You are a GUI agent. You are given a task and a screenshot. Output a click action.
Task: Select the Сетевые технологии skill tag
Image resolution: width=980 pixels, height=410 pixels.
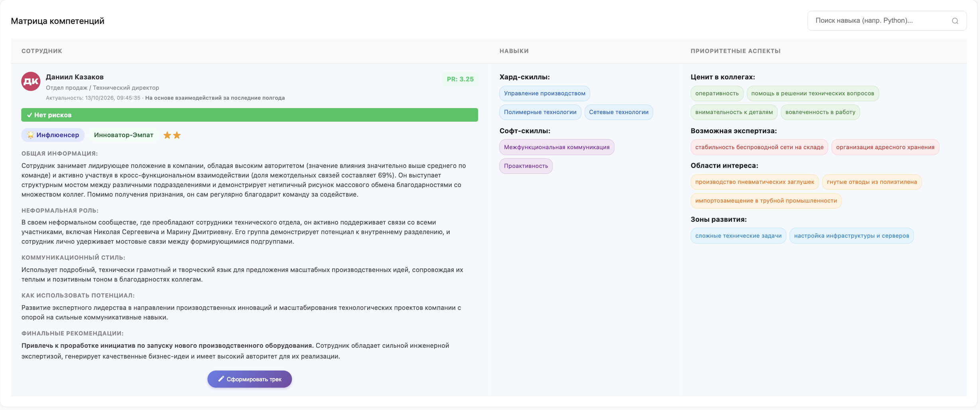619,112
